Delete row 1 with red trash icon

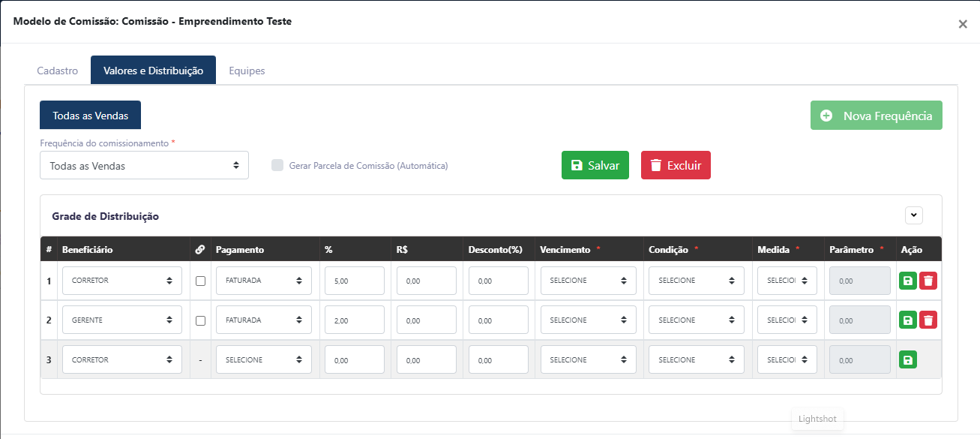[x=928, y=281]
